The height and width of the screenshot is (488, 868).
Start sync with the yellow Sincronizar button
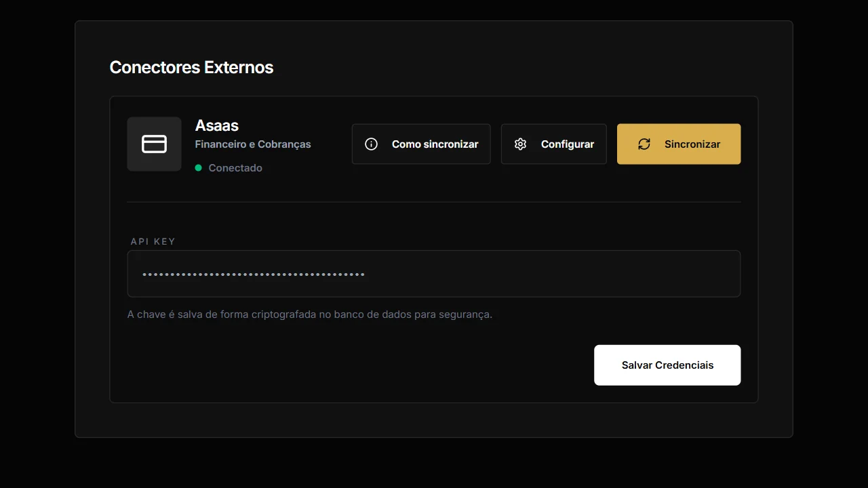click(679, 144)
